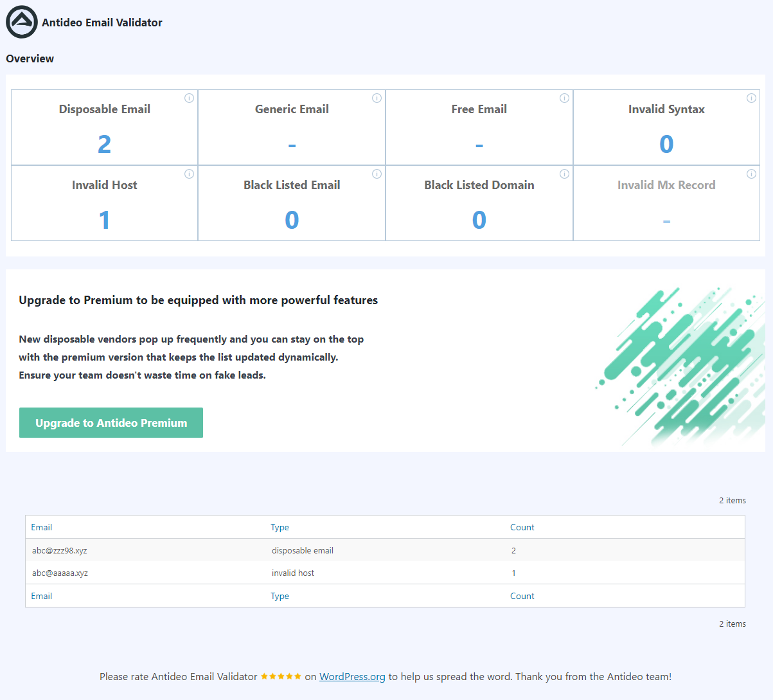Open info icon on Free Email card
Image resolution: width=773 pixels, height=700 pixels.
click(564, 98)
